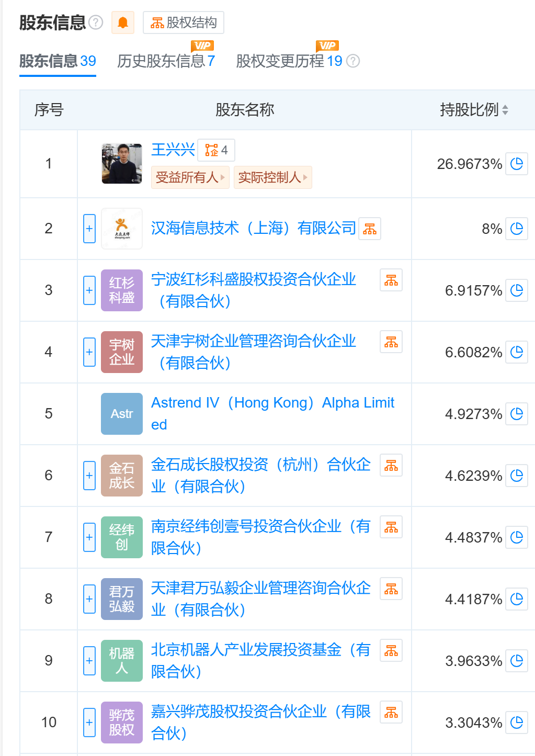This screenshot has height=756, width=535.
Task: Click equity structure icon for 宁波红杉科盛
Action: point(391,280)
